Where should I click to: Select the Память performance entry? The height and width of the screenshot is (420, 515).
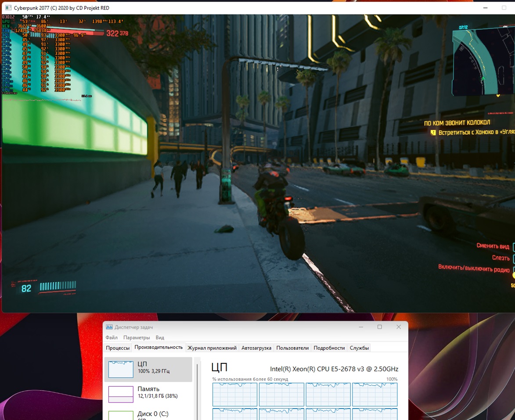pos(148,395)
